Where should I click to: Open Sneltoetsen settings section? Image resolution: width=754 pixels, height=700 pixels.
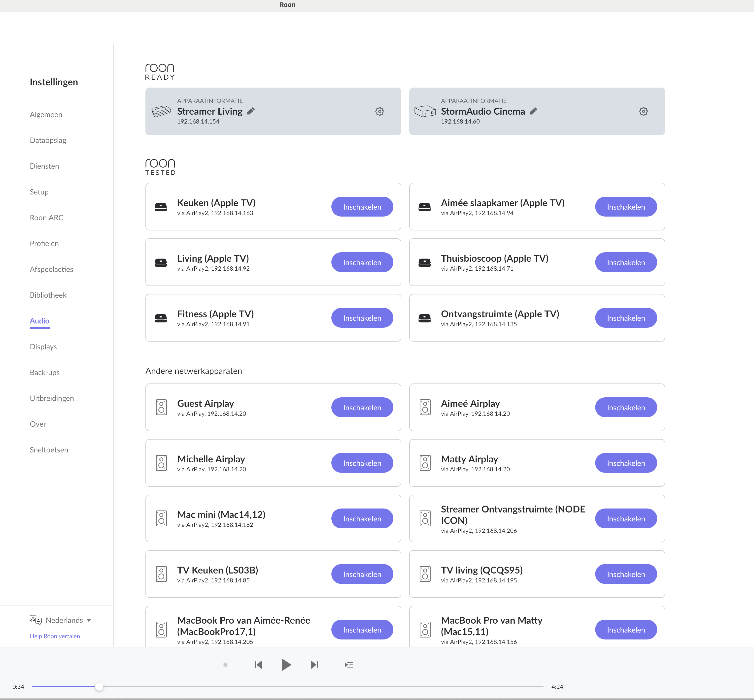pos(49,450)
